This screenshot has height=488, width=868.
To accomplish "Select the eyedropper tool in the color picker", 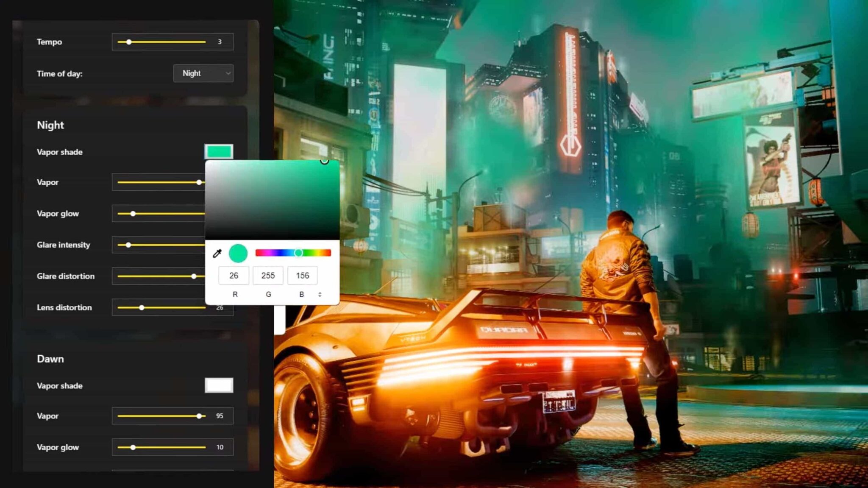I will click(217, 253).
